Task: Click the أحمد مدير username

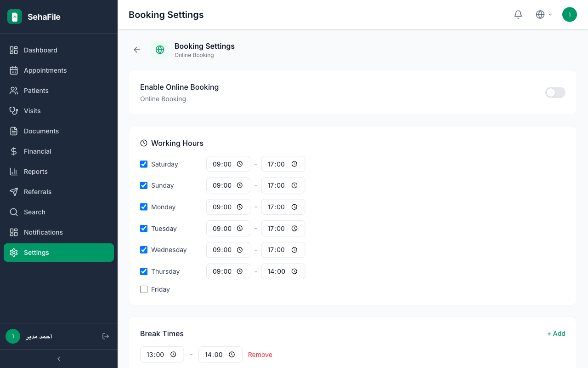Action: (x=39, y=336)
